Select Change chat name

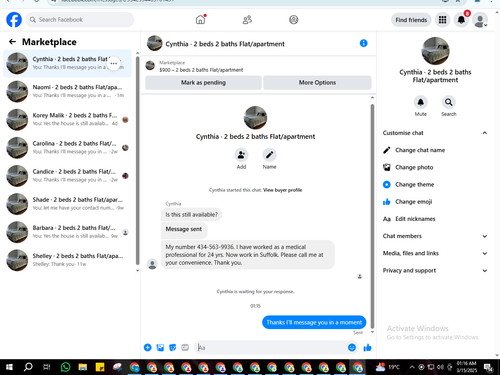(x=435, y=150)
